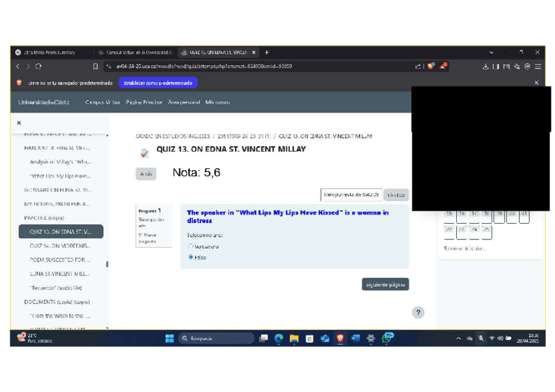Select the Falso radio option
This screenshot has height=392, width=555.
click(191, 257)
